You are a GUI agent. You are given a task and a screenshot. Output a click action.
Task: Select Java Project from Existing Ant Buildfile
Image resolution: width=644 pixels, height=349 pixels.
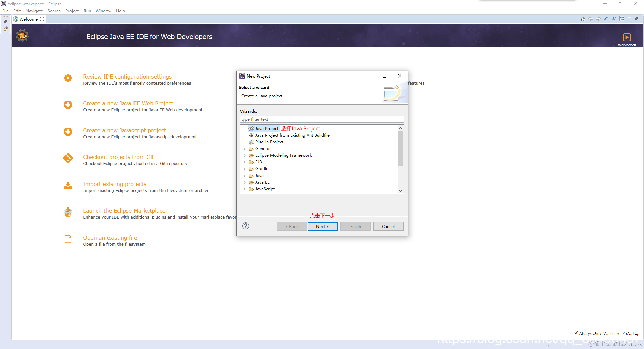pyautogui.click(x=292, y=135)
